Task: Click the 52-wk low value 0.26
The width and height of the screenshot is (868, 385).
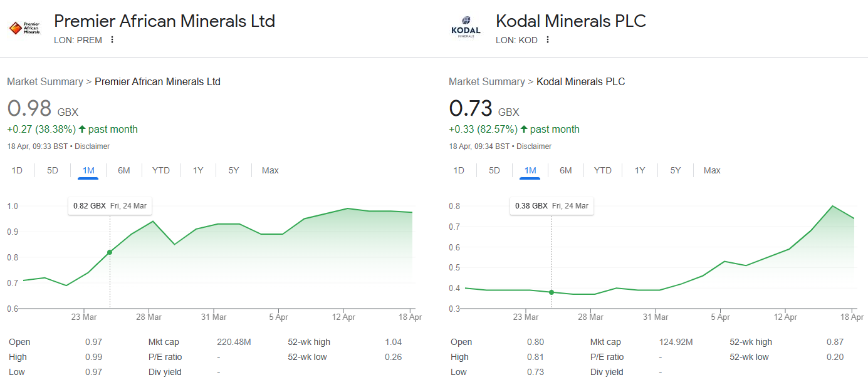Action: coord(394,357)
